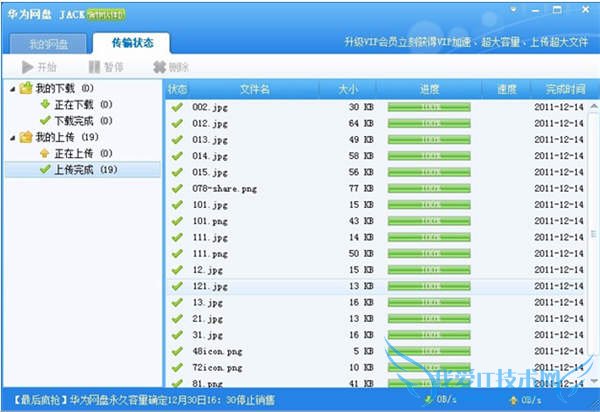Select file 21.jpg

207,319
